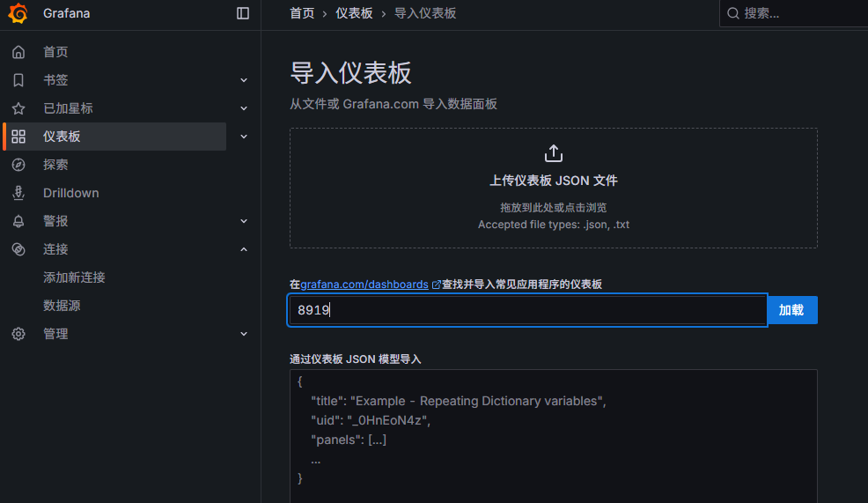Click the dashboards grid icon
Viewport: 868px width, 503px height.
tap(18, 137)
